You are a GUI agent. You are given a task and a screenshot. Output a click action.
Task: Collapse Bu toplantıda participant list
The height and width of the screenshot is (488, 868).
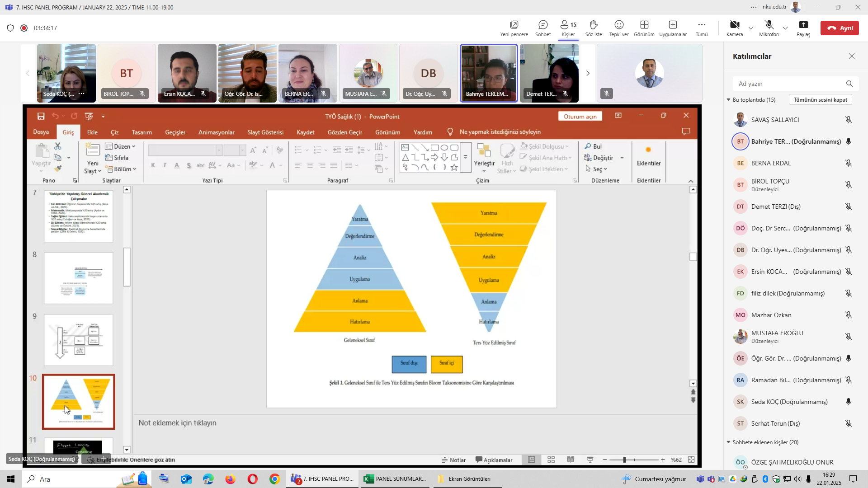pyautogui.click(x=728, y=100)
